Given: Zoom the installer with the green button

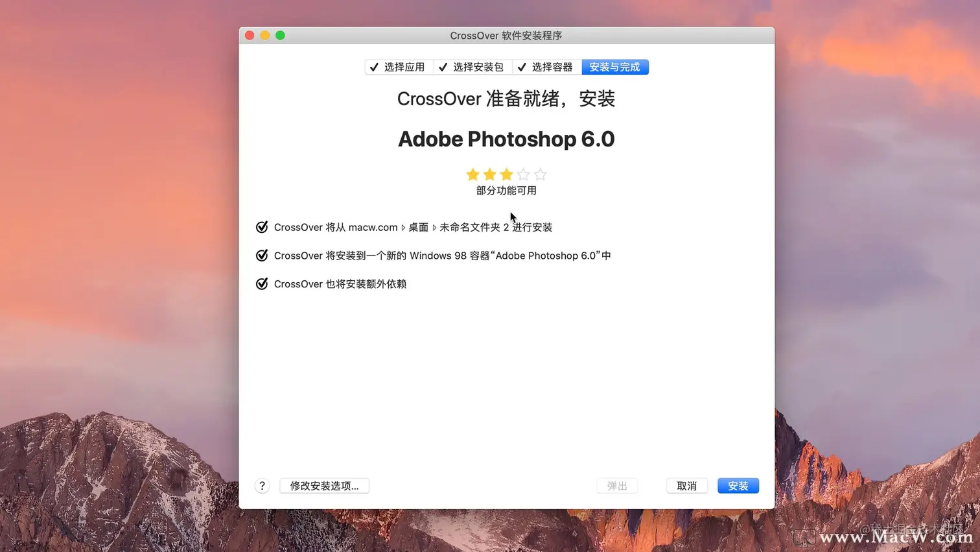Looking at the screenshot, I should coord(280,35).
